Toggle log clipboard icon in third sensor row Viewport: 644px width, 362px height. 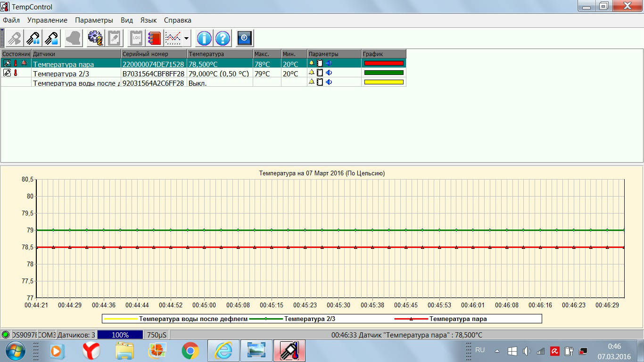pyautogui.click(x=320, y=82)
